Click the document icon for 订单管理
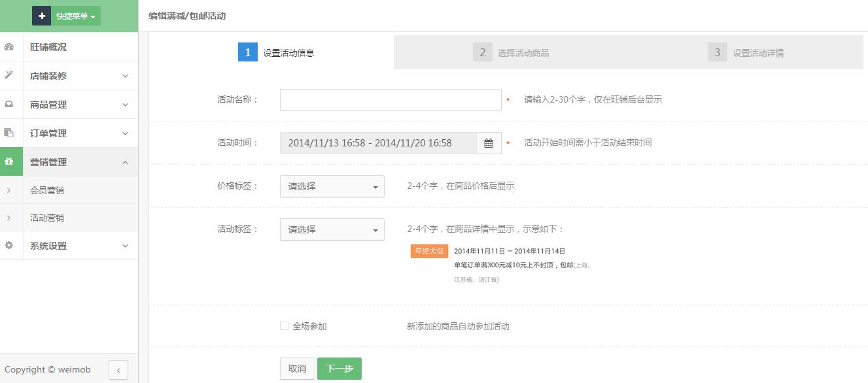Image resolution: width=868 pixels, height=383 pixels. pyautogui.click(x=9, y=133)
